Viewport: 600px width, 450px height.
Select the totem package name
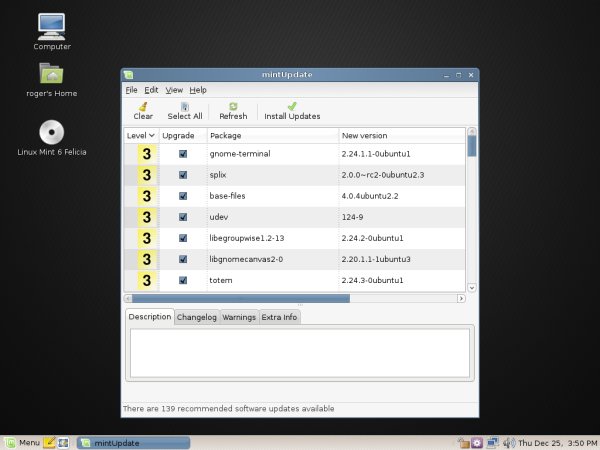tap(221, 280)
